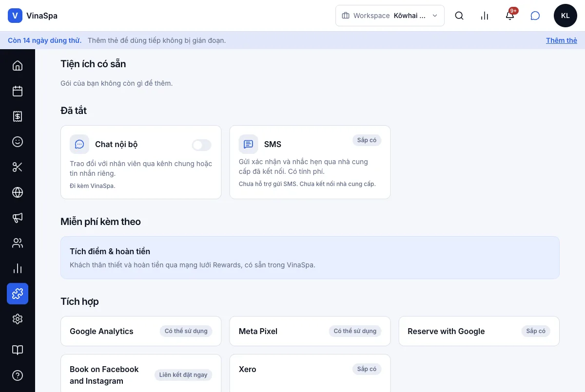Click the Thêm thẻ link
The height and width of the screenshot is (392, 585).
[562, 40]
